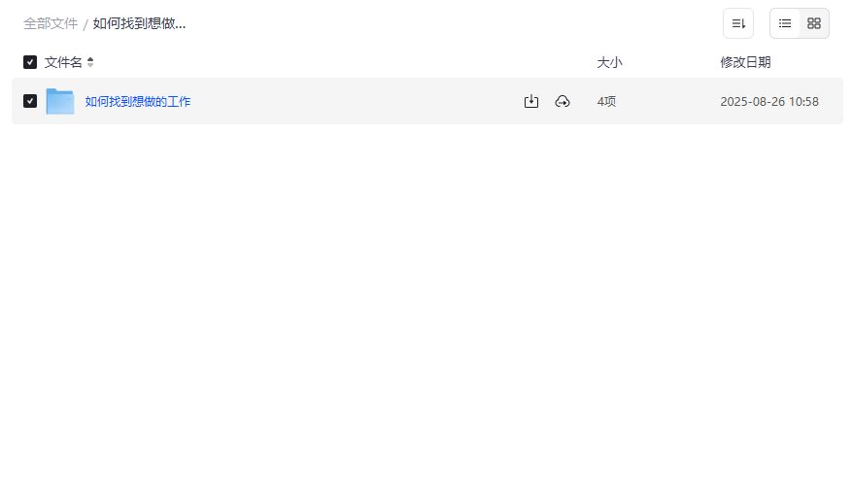Click the blank area below the file list
Viewport: 853px width, 504px height.
(427, 311)
